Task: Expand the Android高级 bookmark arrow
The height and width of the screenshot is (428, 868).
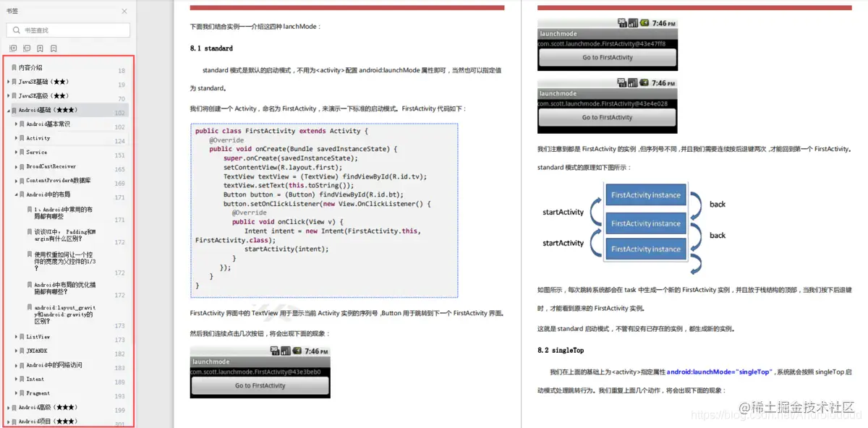Action: point(8,407)
